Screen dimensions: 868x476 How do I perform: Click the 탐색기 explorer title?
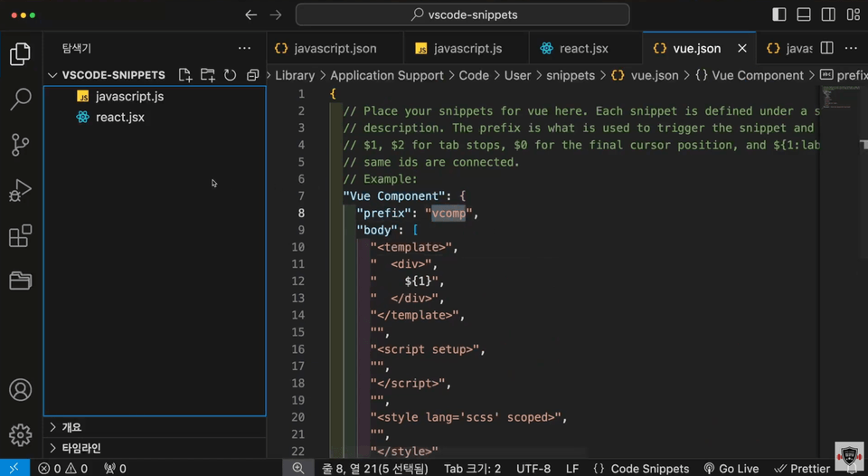click(76, 48)
